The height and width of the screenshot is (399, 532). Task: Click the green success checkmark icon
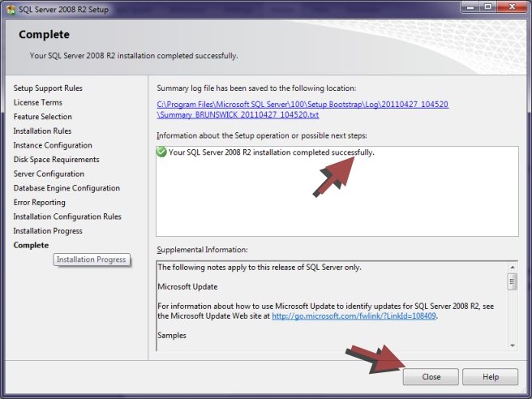[162, 152]
